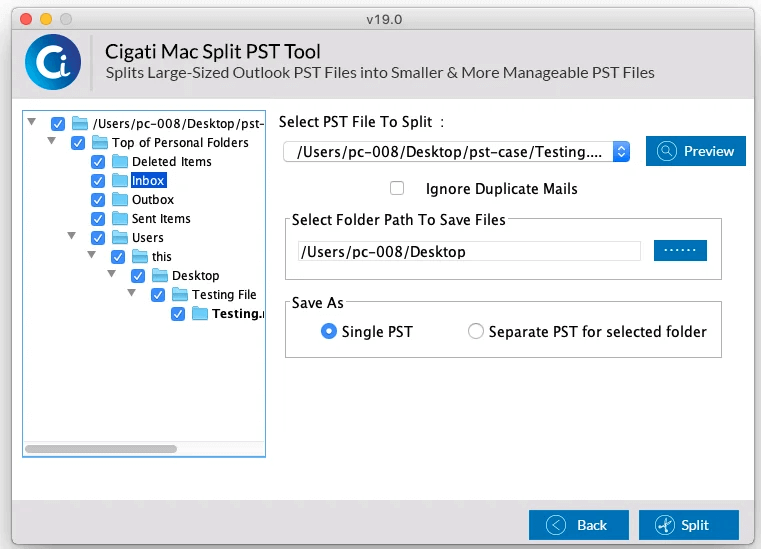Click the folder icon beside bold Testing entry
The height and width of the screenshot is (549, 761).
[199, 313]
